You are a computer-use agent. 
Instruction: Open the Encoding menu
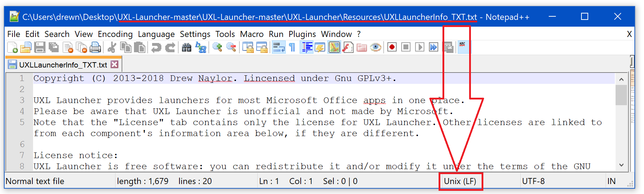(x=115, y=34)
